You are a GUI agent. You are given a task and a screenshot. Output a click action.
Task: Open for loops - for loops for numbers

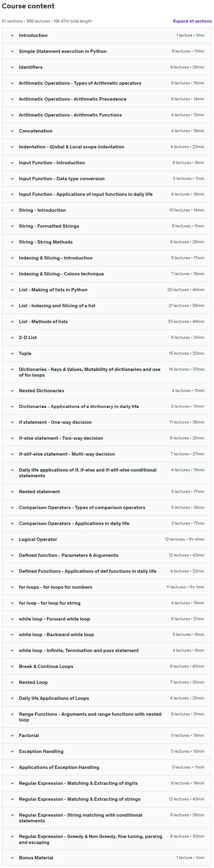(x=107, y=587)
